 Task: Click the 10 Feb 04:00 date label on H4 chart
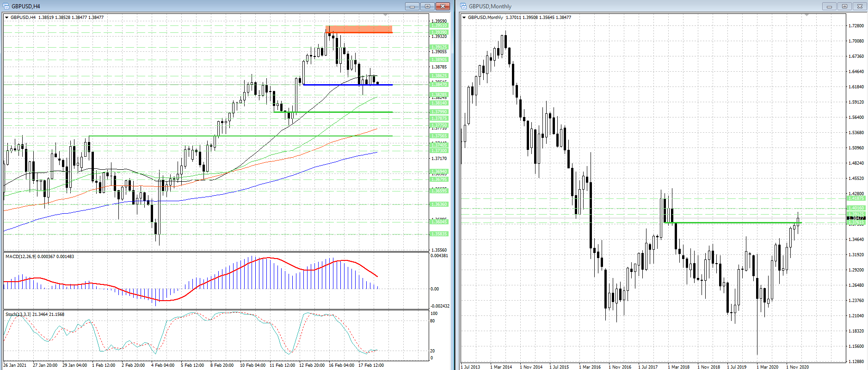point(252,365)
